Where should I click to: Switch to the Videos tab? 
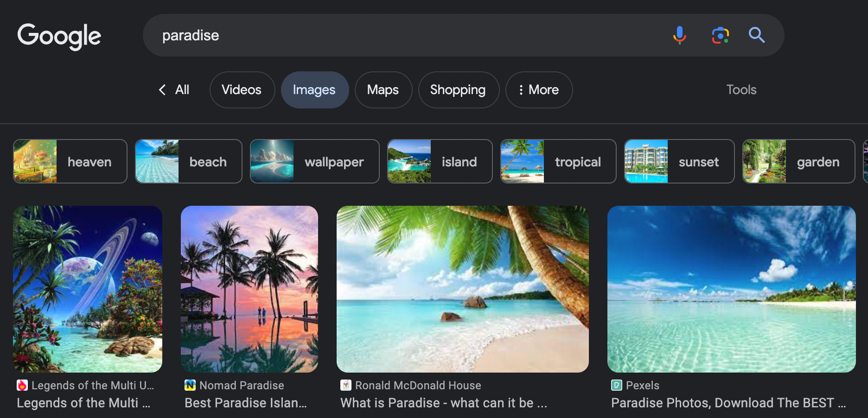pos(242,90)
